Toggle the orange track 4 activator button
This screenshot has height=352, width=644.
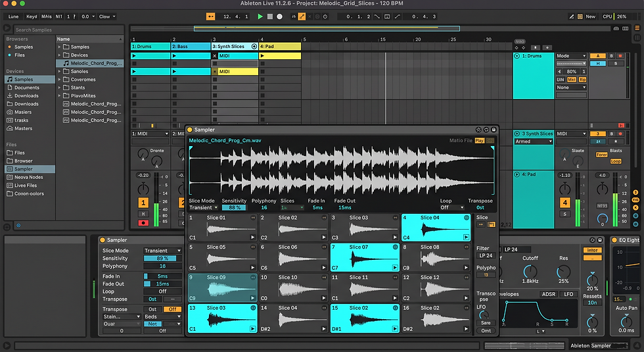[564, 203]
